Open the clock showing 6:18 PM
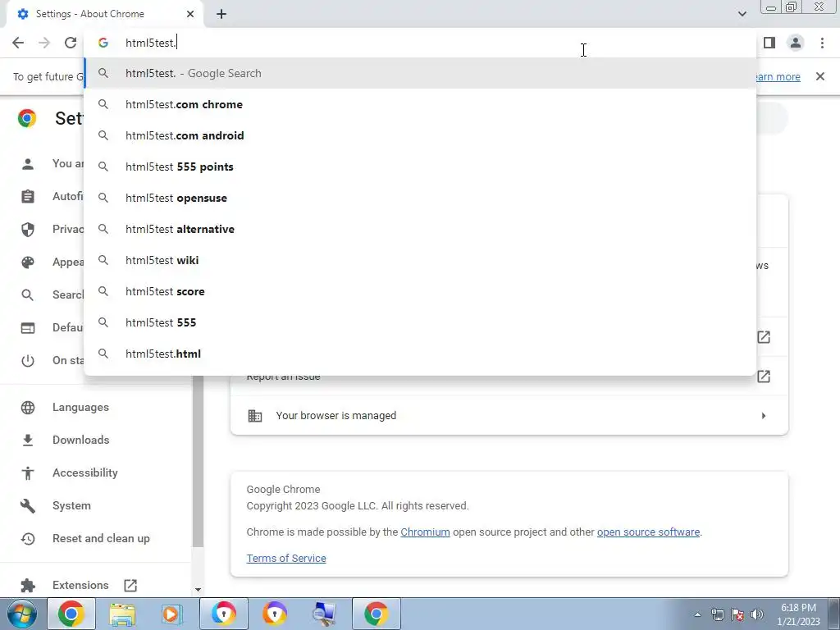The image size is (840, 630). click(798, 614)
